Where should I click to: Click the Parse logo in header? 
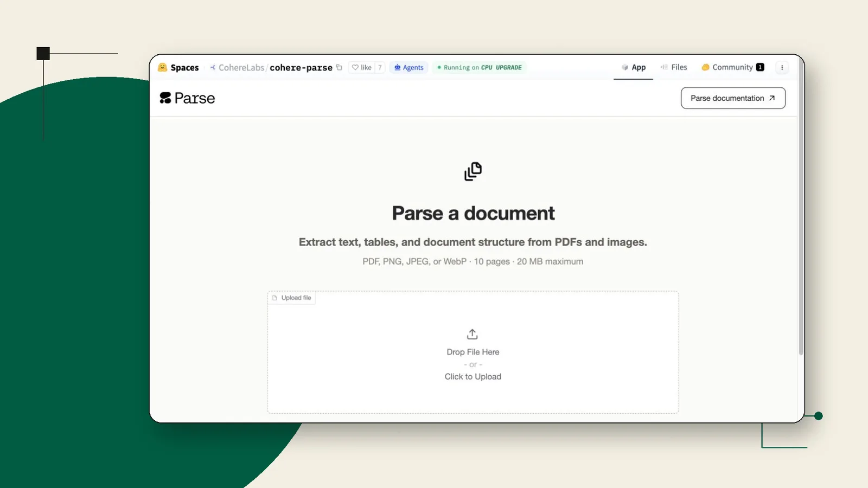click(187, 98)
